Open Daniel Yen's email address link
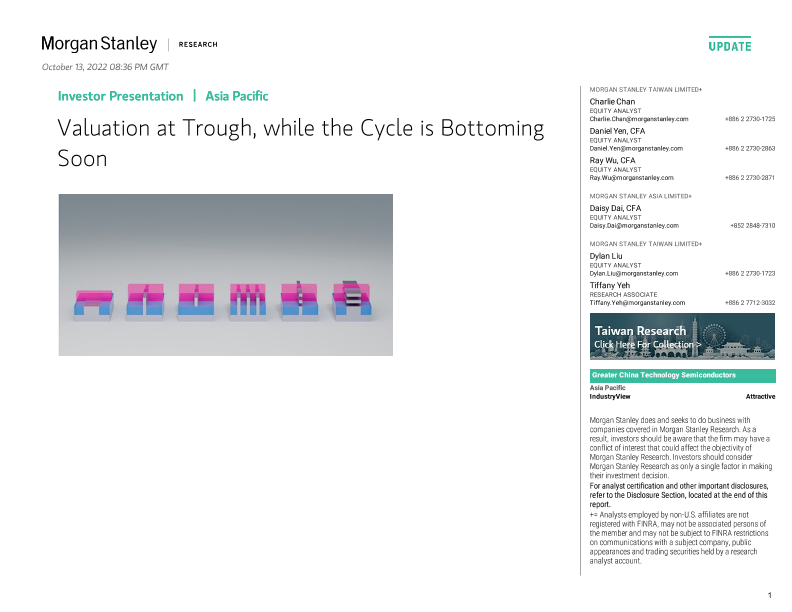 click(x=636, y=148)
